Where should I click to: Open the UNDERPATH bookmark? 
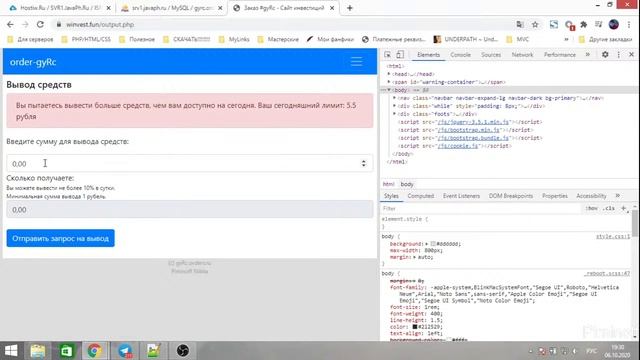(466, 40)
